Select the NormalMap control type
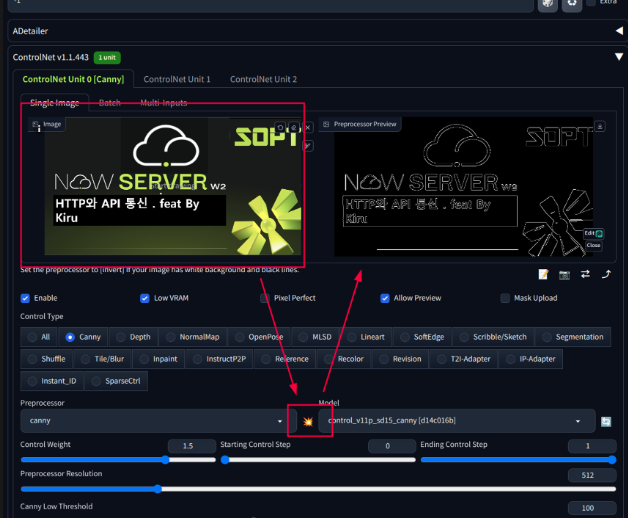Image resolution: width=628 pixels, height=518 pixels. (193, 337)
